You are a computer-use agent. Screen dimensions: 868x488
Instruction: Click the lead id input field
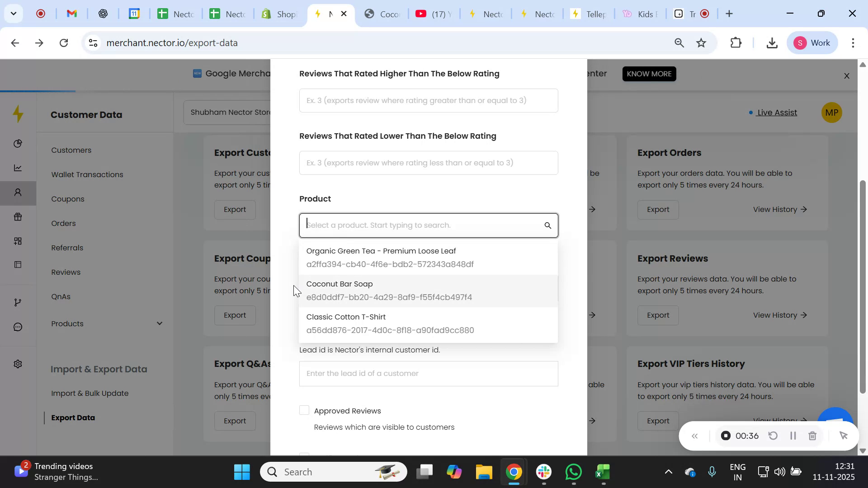(429, 373)
